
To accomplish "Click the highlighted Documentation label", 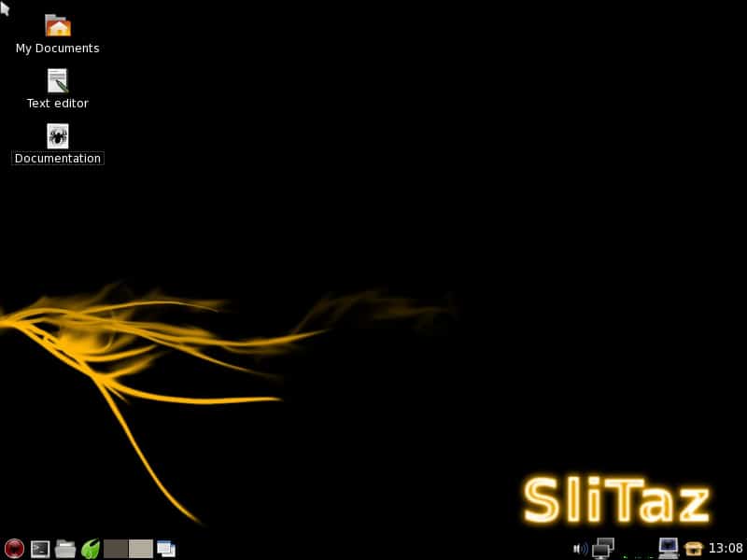I will tap(57, 158).
